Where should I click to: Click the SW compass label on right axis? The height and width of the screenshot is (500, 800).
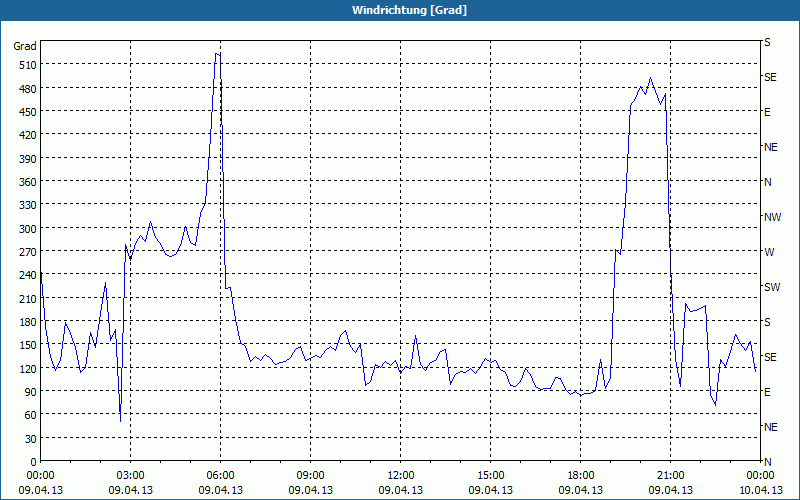[x=772, y=287]
